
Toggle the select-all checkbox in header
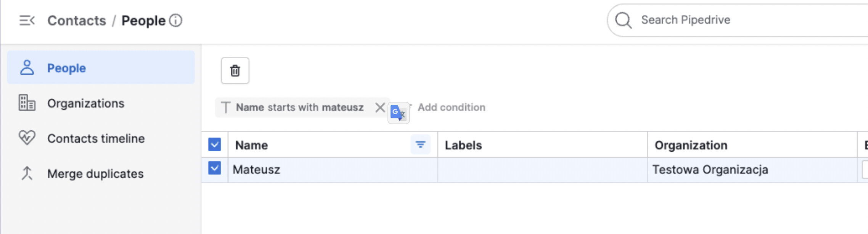tap(214, 144)
